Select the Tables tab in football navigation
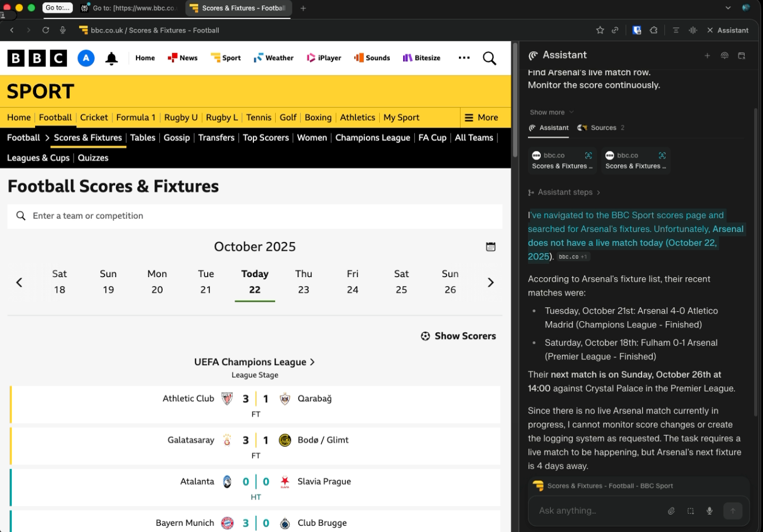The height and width of the screenshot is (532, 763). [143, 137]
